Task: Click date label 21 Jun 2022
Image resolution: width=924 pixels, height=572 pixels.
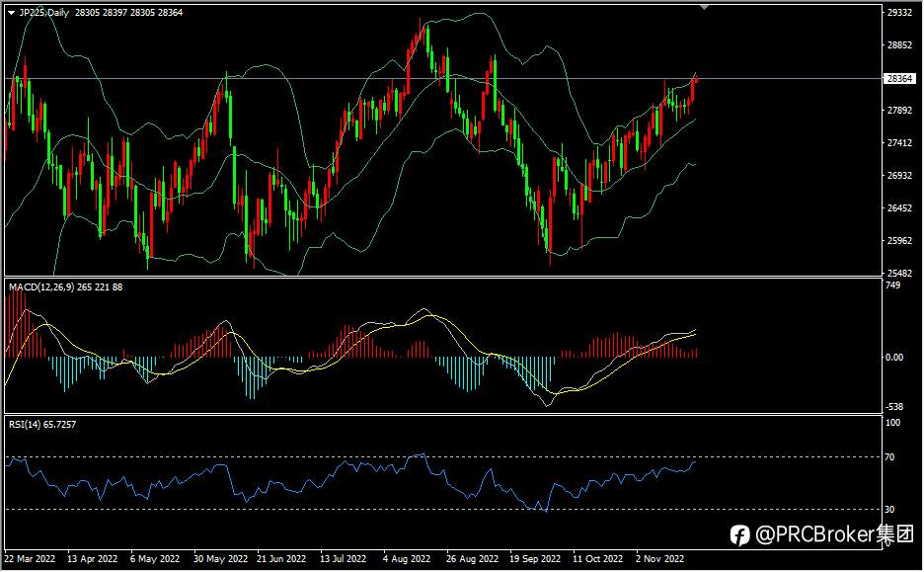Action: click(281, 558)
